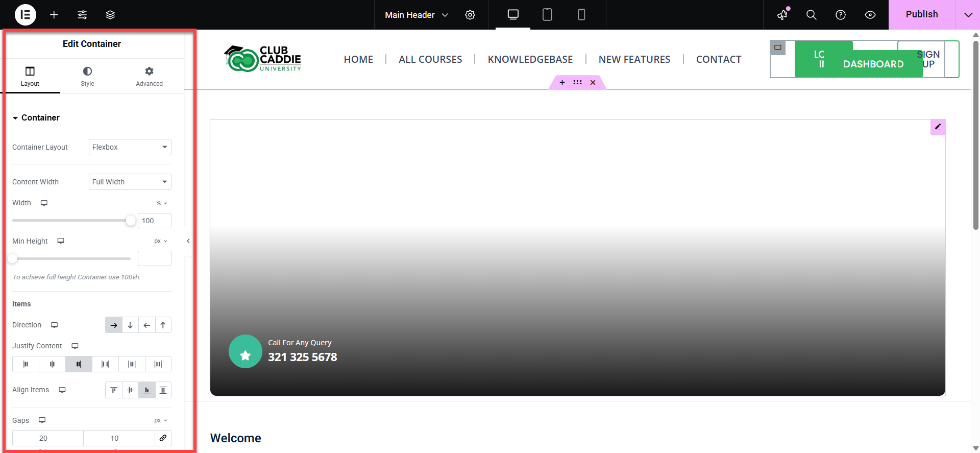Set direction to Row reversed
980x453 pixels.
146,325
